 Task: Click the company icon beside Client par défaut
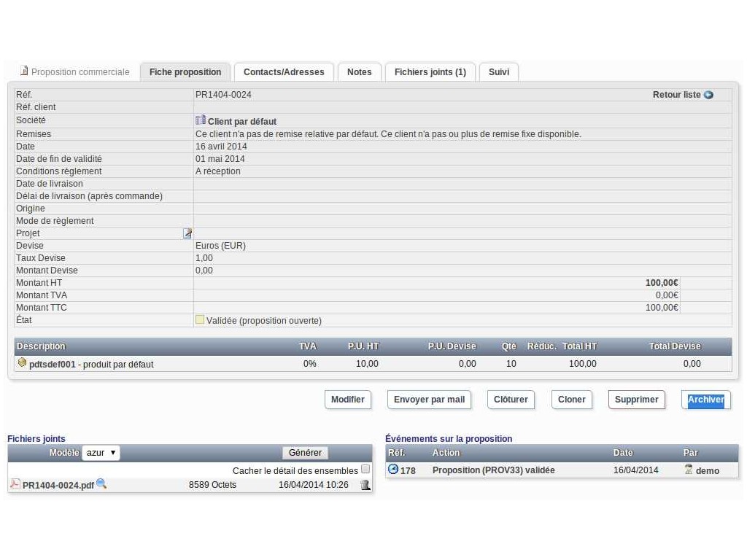tap(201, 120)
